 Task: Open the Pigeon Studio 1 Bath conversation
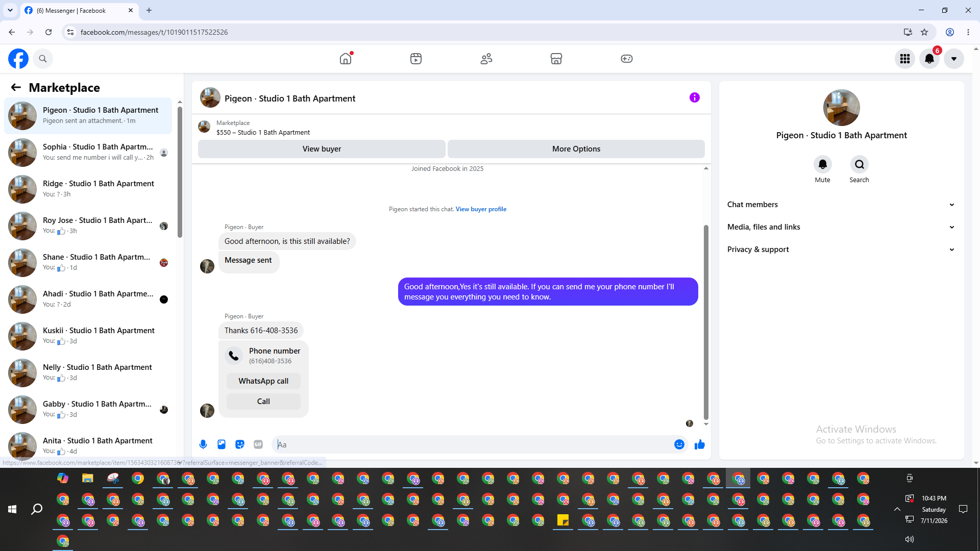point(88,116)
